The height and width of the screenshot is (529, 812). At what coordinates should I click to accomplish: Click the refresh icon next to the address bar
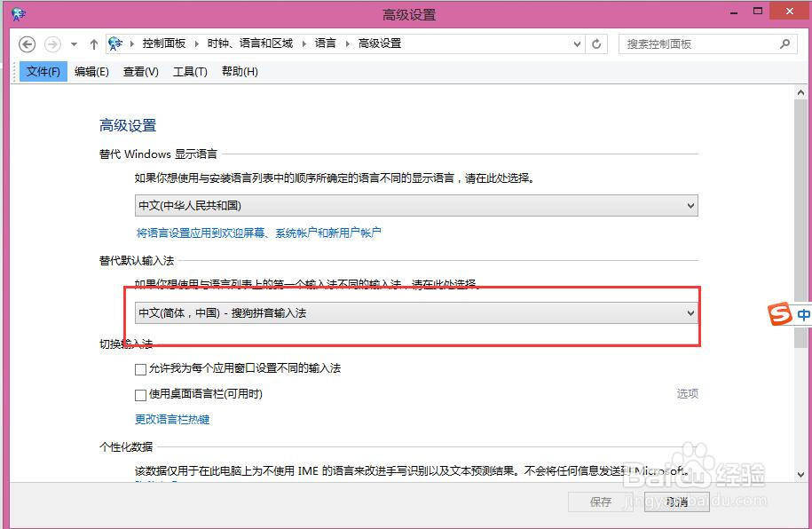click(x=595, y=43)
